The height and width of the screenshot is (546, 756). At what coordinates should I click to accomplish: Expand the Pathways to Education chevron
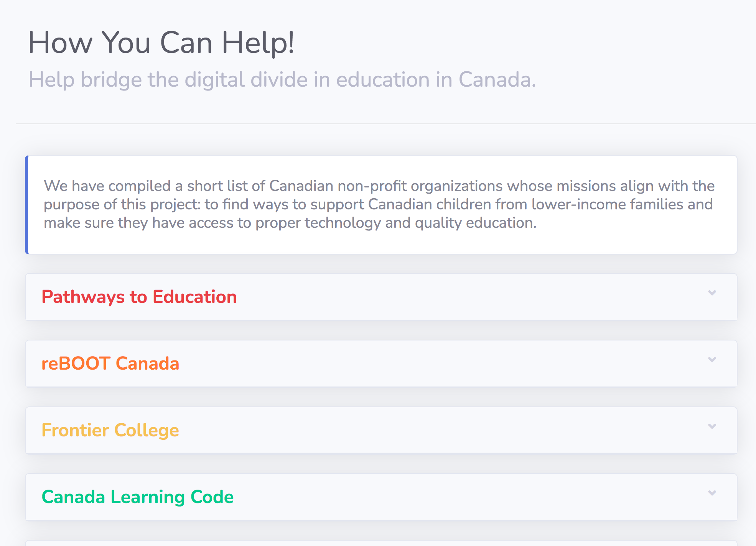[x=712, y=293]
